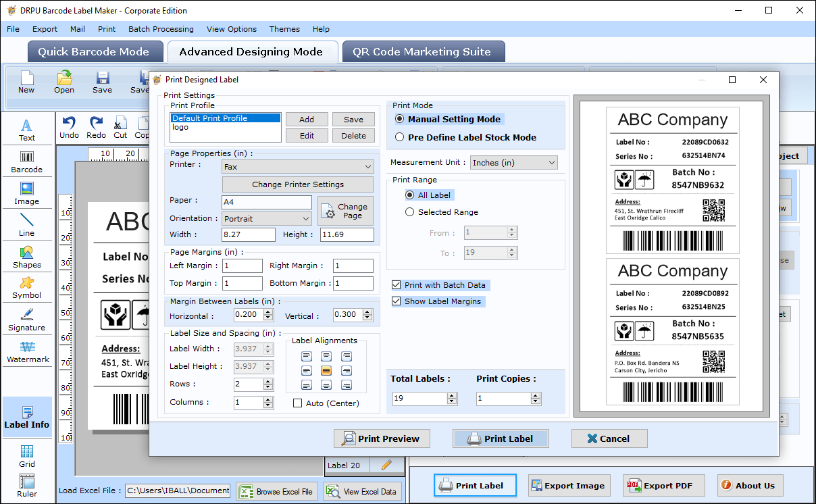This screenshot has width=816, height=504.
Task: Select the logo print profile entry
Action: pos(226,127)
